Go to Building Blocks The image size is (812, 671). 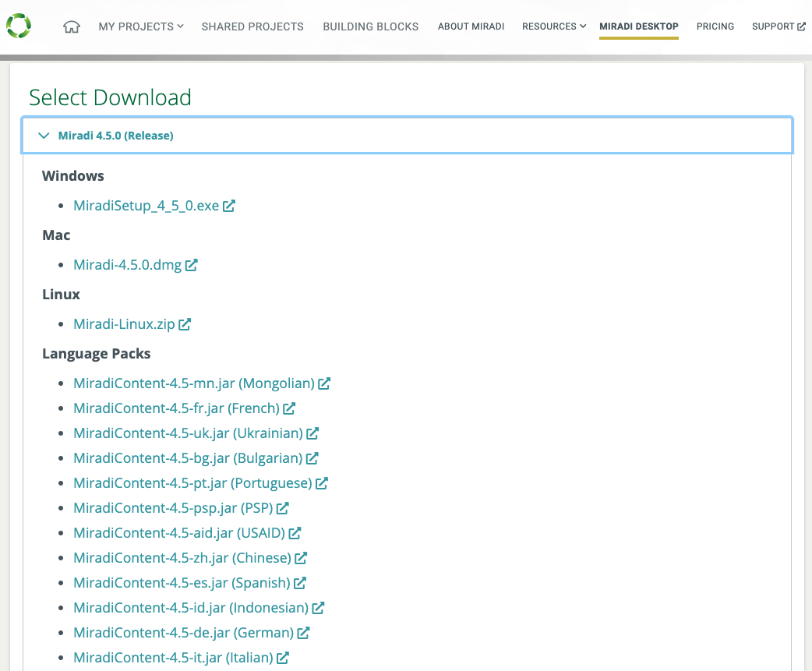click(370, 26)
